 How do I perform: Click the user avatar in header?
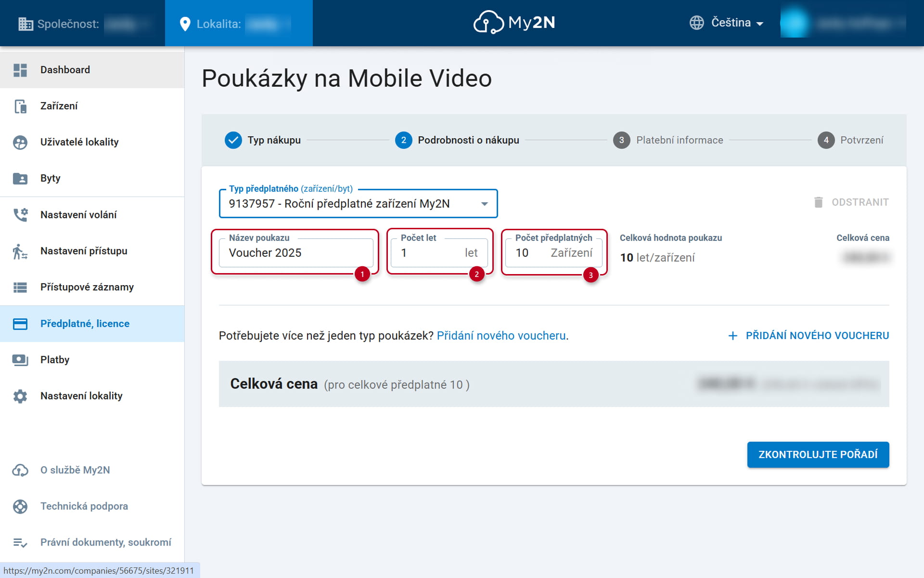[x=794, y=23]
